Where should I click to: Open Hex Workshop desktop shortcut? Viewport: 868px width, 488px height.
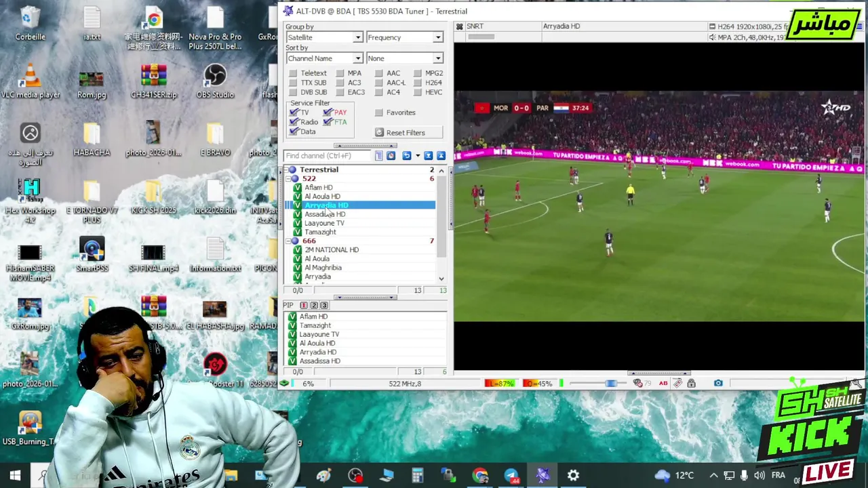[x=30, y=201]
